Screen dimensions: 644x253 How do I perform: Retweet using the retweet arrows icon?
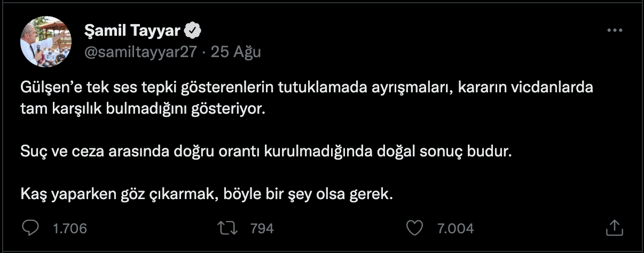click(229, 228)
